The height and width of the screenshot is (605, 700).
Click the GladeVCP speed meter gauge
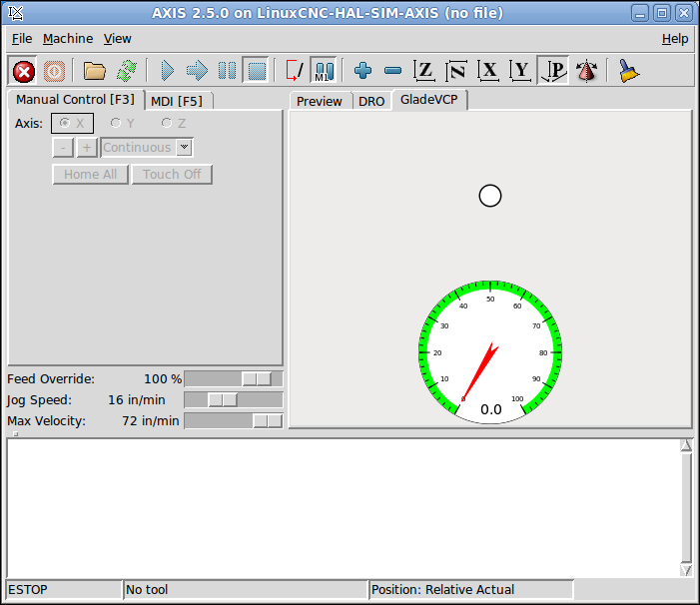point(490,352)
